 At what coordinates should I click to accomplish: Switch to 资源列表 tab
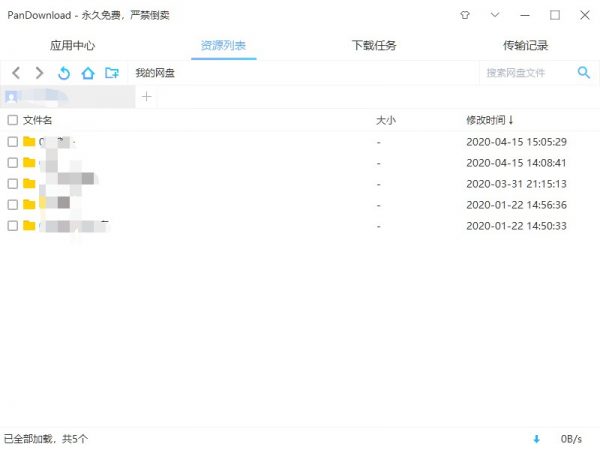coord(223,46)
